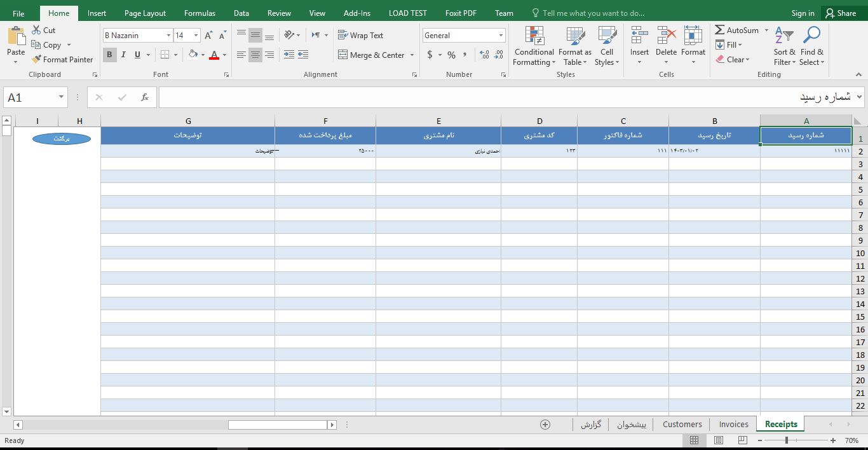Toggle center horizontal alignment

[x=255, y=55]
